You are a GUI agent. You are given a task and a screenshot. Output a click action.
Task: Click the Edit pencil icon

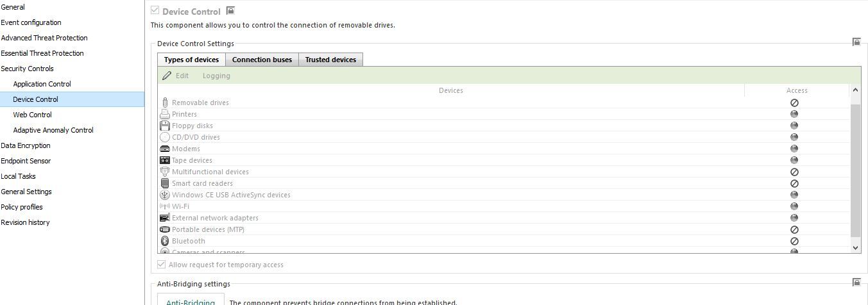pyautogui.click(x=167, y=76)
